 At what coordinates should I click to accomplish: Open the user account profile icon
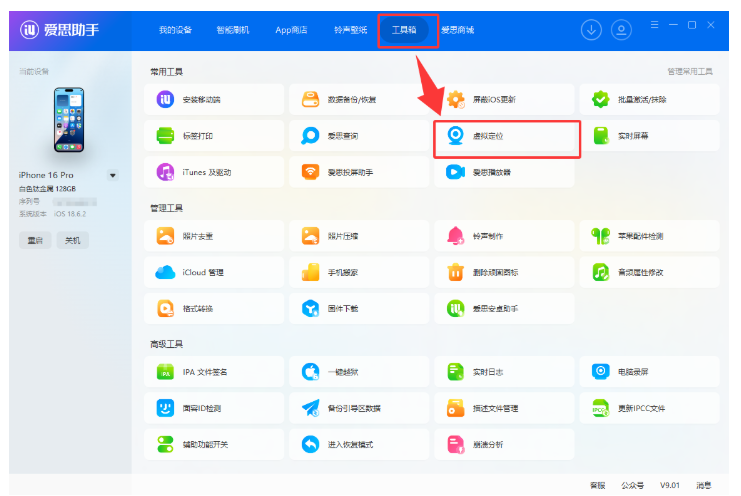pyautogui.click(x=621, y=30)
